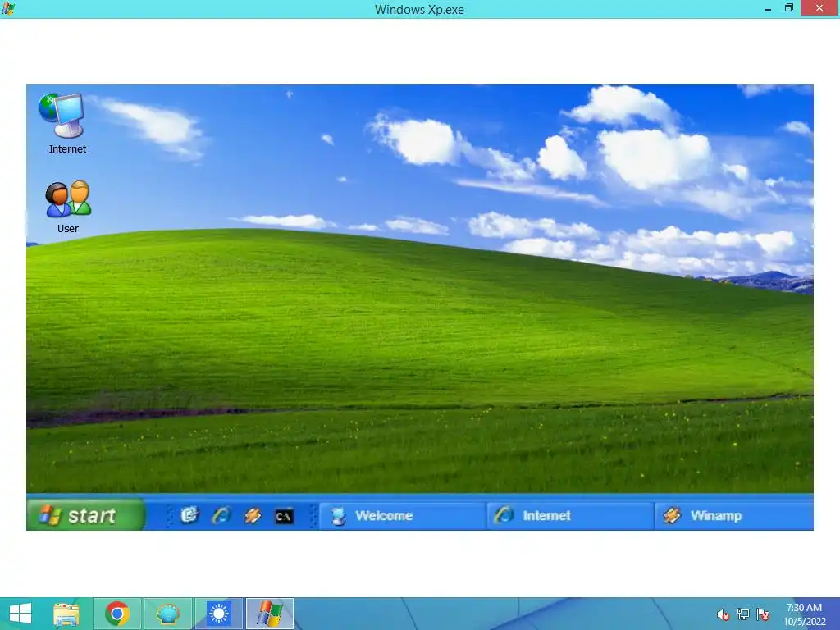Screen dimensions: 840x630
Task: Click the Windows Xp.exe title bar icon
Action: 8,8
